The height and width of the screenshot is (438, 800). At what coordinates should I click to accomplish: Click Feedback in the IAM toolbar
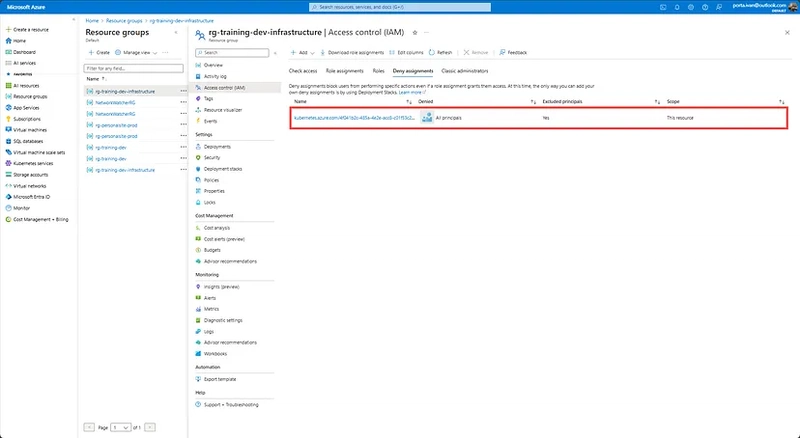pyautogui.click(x=513, y=53)
